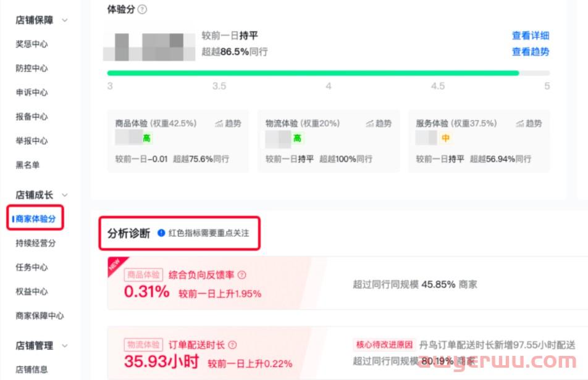Viewport: 588px width, 380px height.
Task: Click help icon next to 订单配送时长
Action: point(232,345)
